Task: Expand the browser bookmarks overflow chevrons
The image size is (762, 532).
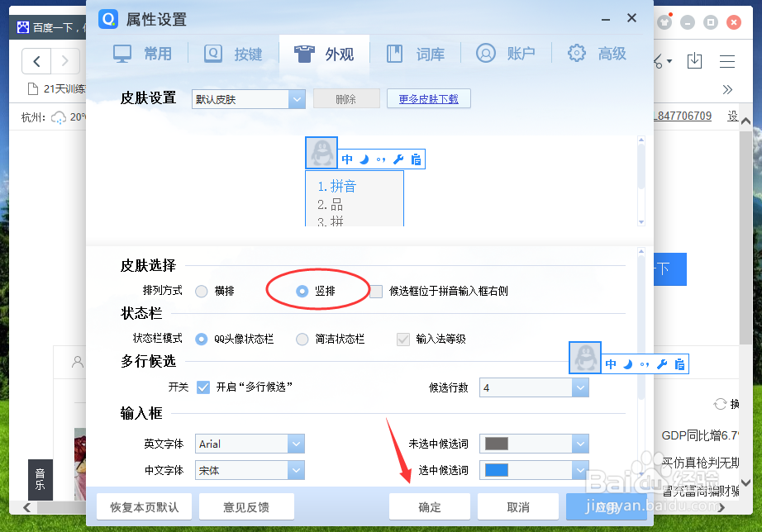Action: click(x=727, y=89)
